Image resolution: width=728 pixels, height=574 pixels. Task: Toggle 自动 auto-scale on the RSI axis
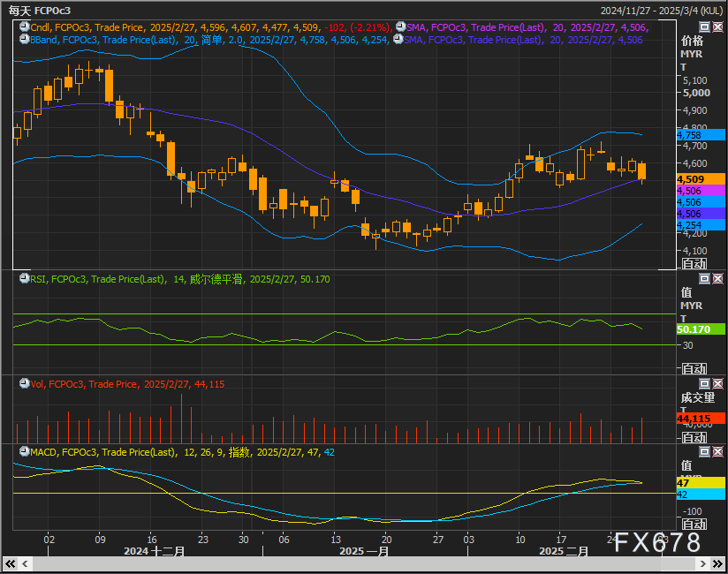[x=694, y=368]
